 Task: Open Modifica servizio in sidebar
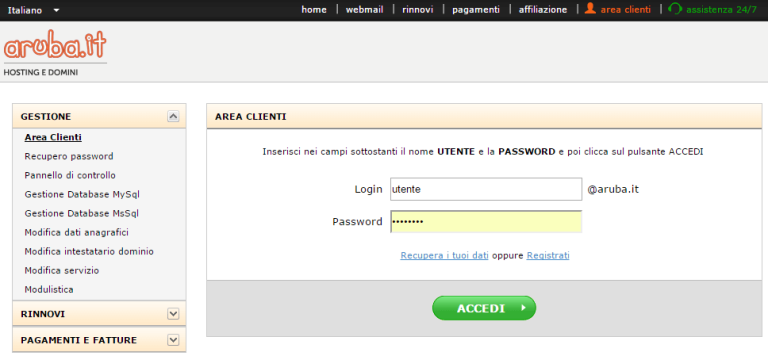point(62,270)
